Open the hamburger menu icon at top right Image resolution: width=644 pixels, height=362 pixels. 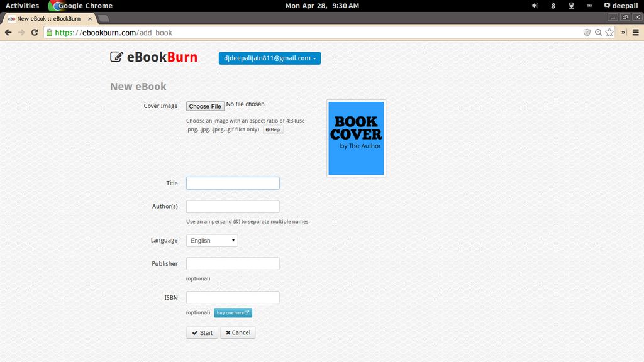coord(635,32)
